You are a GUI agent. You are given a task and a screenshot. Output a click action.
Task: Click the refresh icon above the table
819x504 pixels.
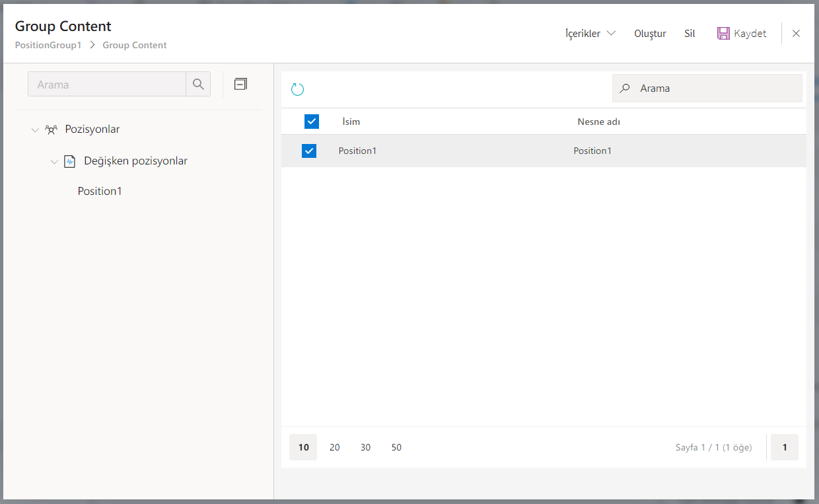point(297,90)
